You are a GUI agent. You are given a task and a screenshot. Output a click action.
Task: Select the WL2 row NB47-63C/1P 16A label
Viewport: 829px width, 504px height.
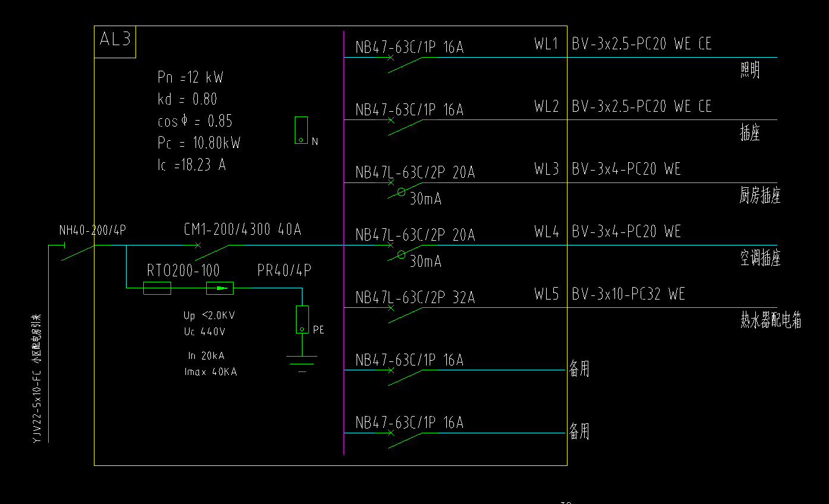tap(409, 110)
